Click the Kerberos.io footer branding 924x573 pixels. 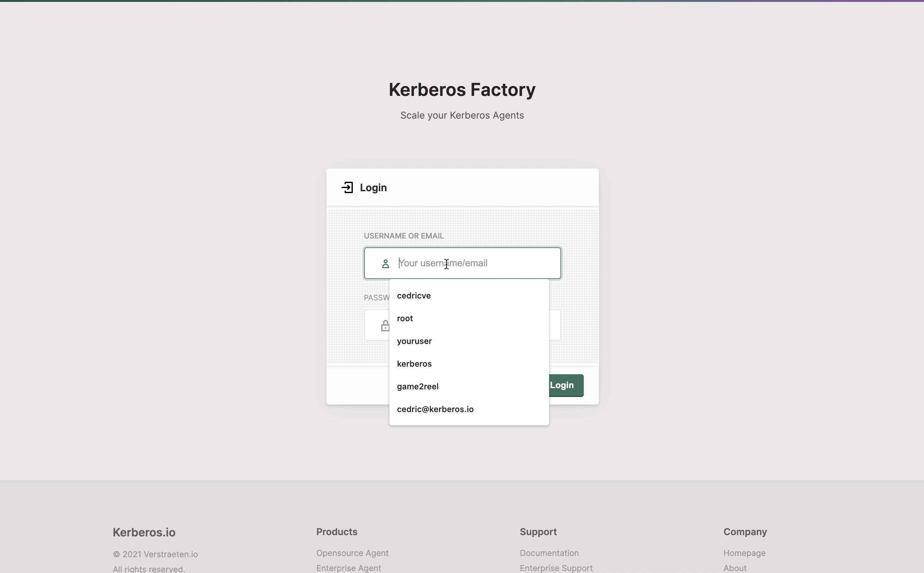coord(144,532)
